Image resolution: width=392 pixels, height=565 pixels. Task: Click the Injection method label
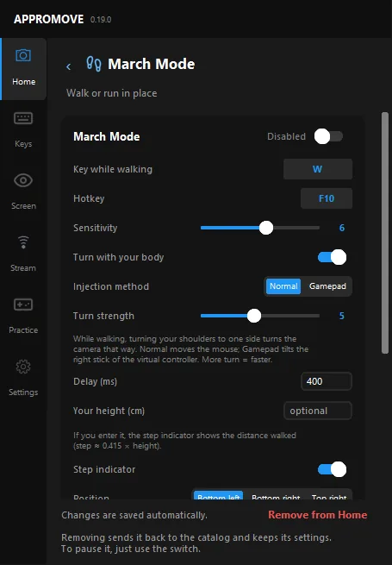(111, 286)
